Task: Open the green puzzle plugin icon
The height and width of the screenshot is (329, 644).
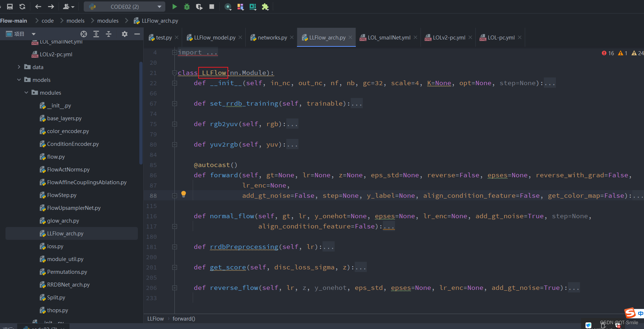Action: 265,7
